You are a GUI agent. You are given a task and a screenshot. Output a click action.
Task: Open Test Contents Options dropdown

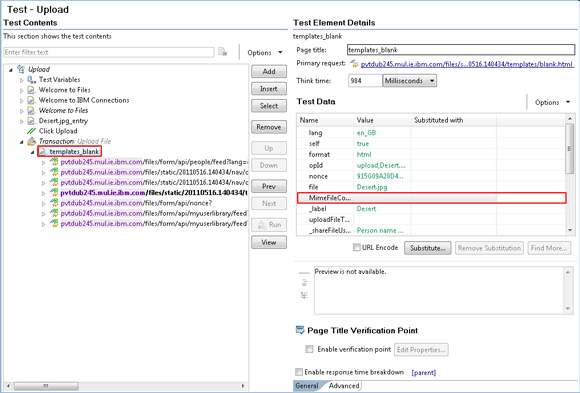(265, 53)
